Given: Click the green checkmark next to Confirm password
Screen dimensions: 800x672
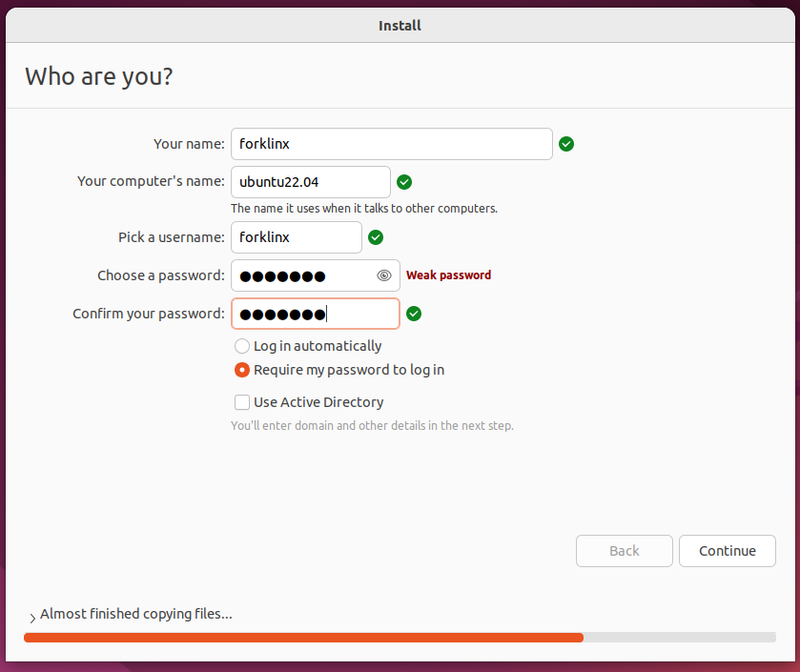Looking at the screenshot, I should tap(414, 314).
